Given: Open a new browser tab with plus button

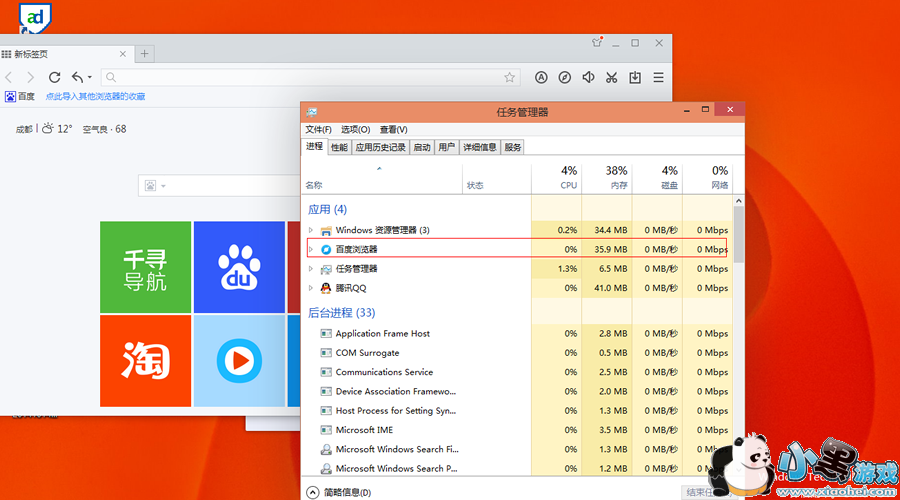Looking at the screenshot, I should point(145,53).
